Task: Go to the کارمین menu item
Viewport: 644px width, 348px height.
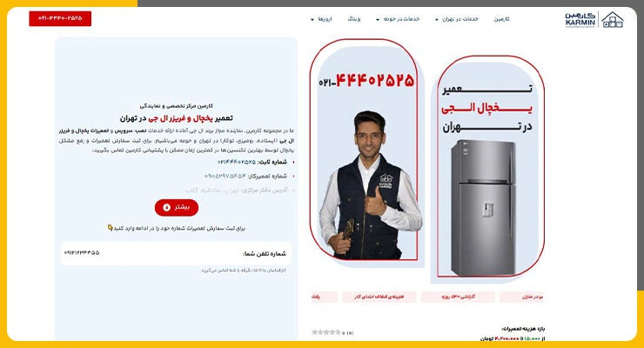Action: [501, 19]
